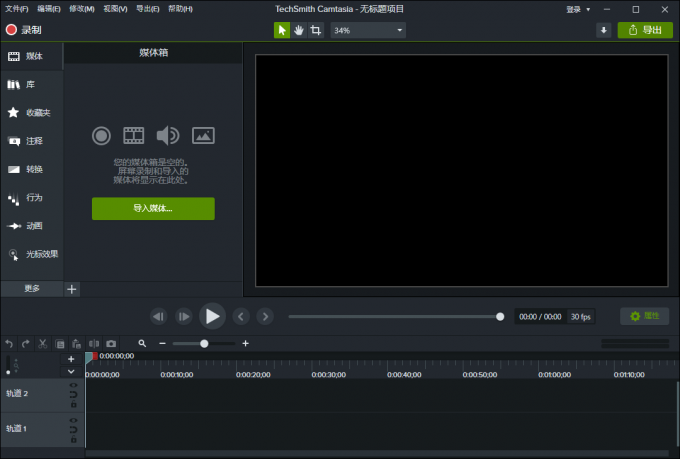This screenshot has width=680, height=459.
Task: Click the copy icon on timeline toolbar
Action: [60, 344]
